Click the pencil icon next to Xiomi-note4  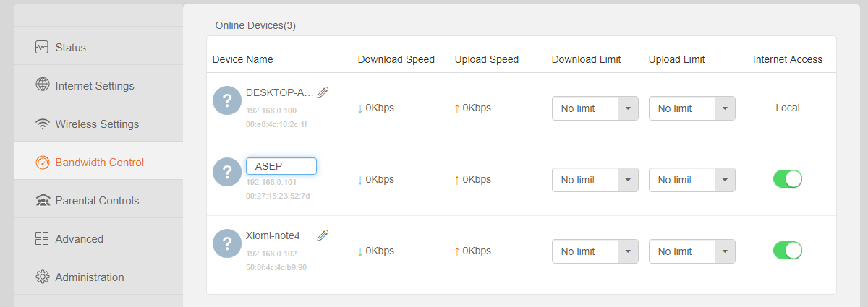(323, 235)
